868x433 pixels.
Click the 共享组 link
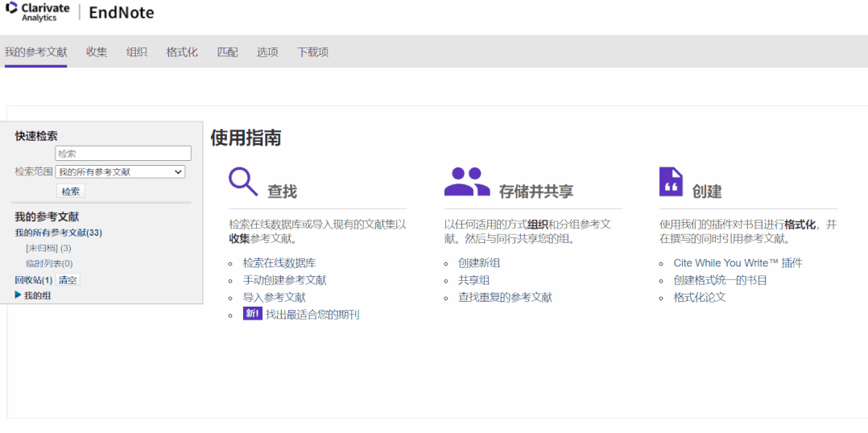[x=473, y=280]
